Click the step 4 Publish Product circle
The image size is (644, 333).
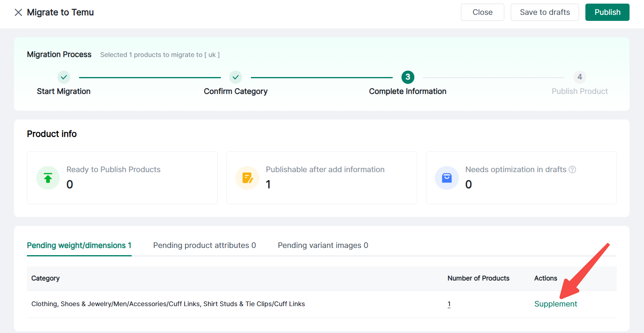(579, 77)
